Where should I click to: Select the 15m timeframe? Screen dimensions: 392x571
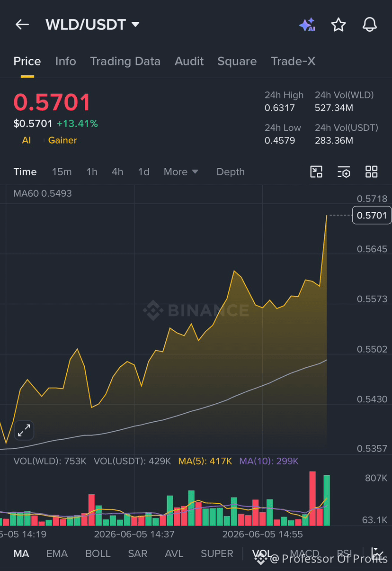click(62, 172)
